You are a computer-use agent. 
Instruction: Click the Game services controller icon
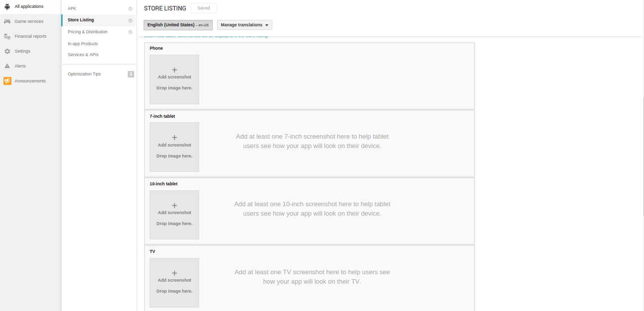7,21
